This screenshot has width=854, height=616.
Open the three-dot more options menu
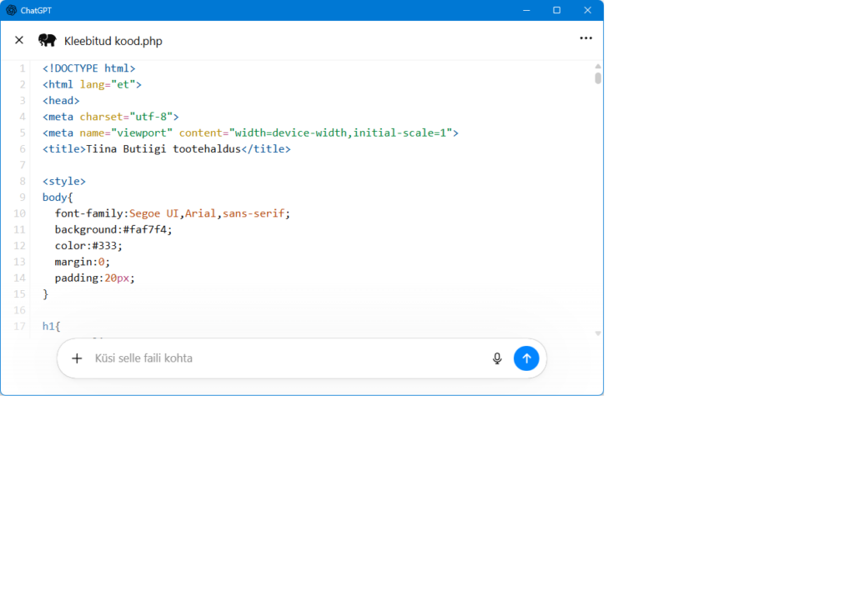586,38
